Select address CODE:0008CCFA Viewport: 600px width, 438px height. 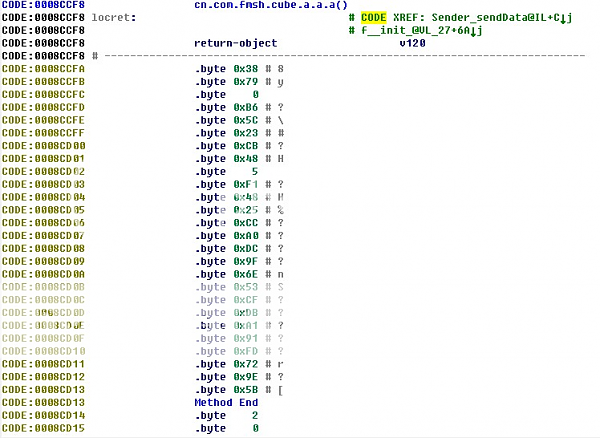coord(43,69)
